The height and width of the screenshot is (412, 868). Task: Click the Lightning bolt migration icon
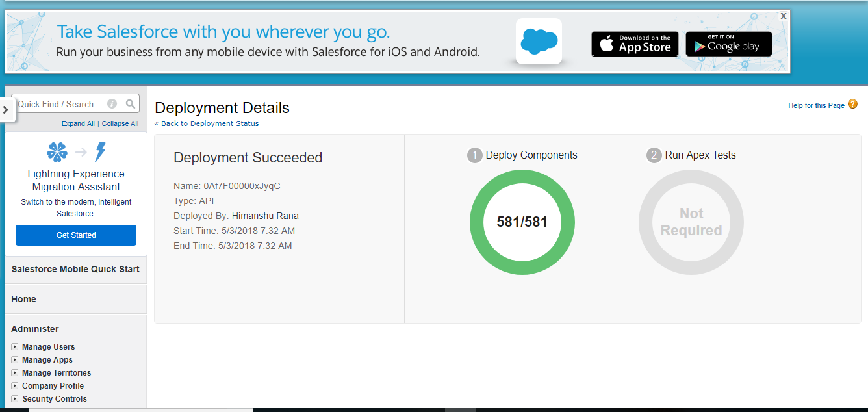click(100, 152)
